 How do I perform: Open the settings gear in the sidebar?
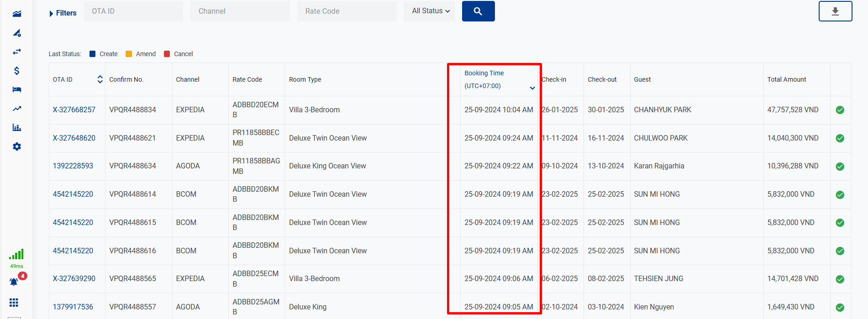pyautogui.click(x=17, y=146)
